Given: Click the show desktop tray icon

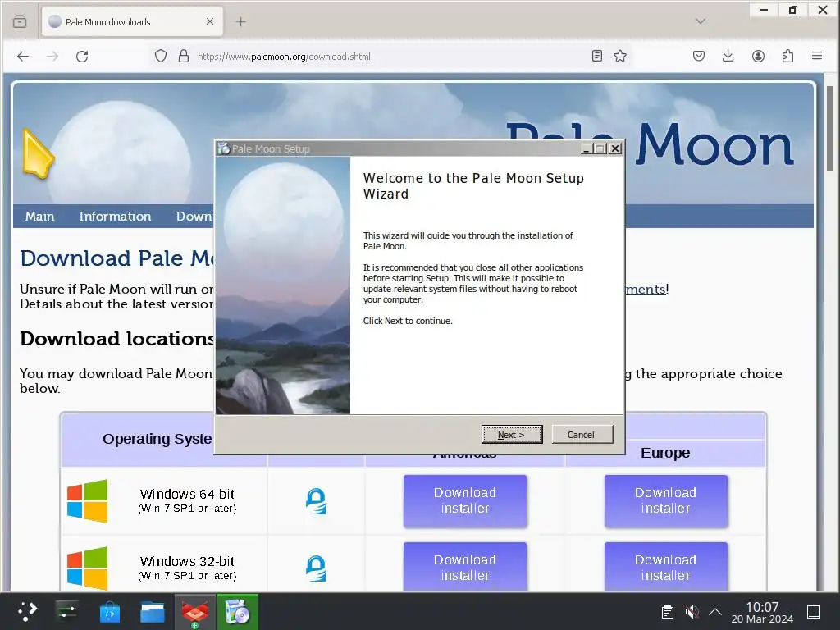Looking at the screenshot, I should 814,612.
